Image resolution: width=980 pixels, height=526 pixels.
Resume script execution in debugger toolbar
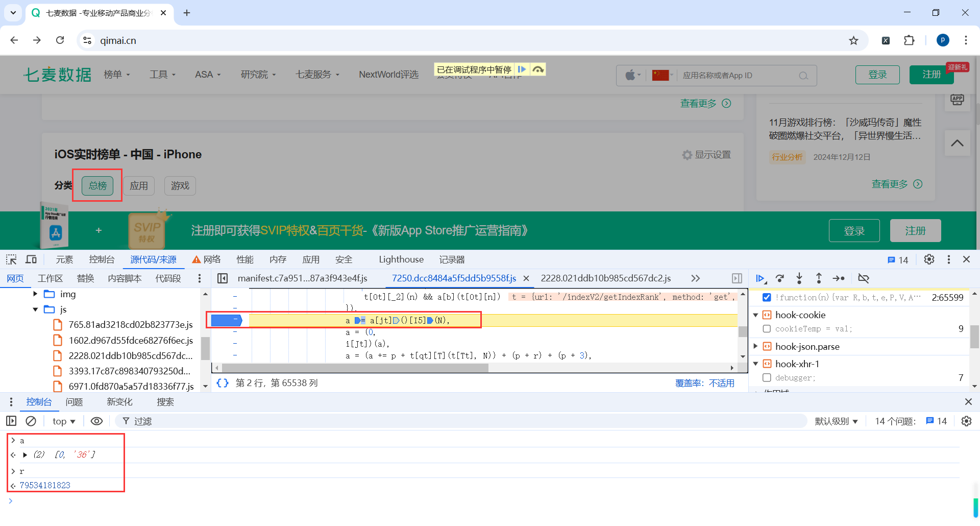761,278
